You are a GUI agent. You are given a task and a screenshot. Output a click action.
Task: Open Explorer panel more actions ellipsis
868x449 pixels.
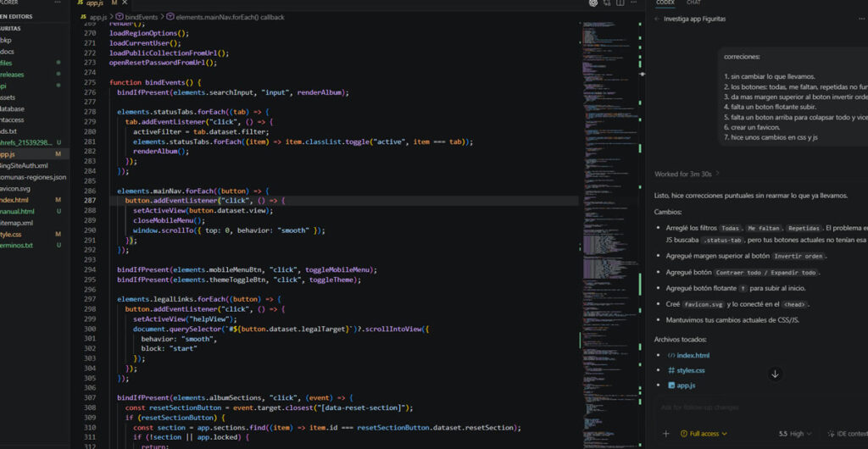click(x=58, y=3)
